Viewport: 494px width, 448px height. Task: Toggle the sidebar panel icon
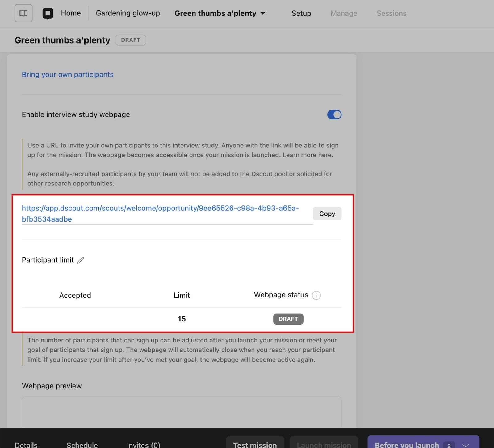[x=23, y=13]
